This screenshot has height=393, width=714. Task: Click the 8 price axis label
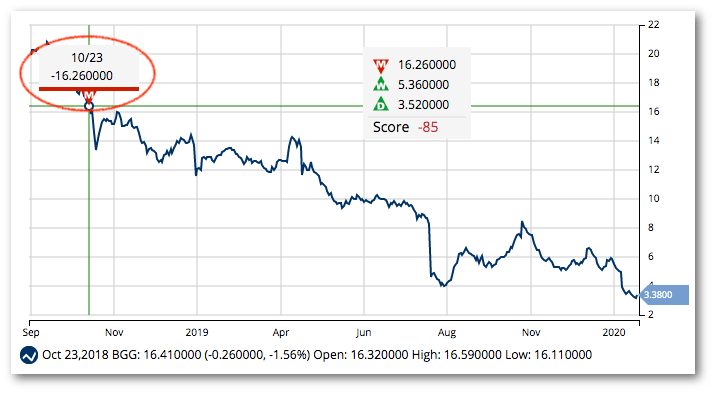(x=651, y=228)
